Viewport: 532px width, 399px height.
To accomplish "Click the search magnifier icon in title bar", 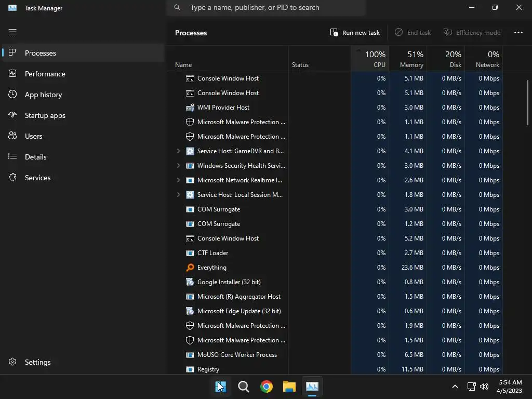I will 177,7.
